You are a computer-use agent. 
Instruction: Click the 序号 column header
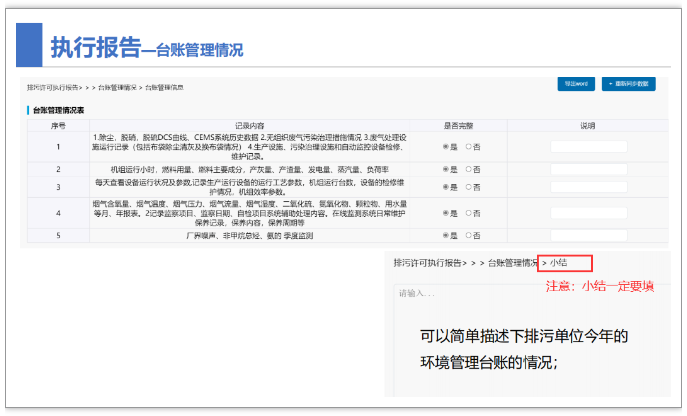pyautogui.click(x=58, y=126)
